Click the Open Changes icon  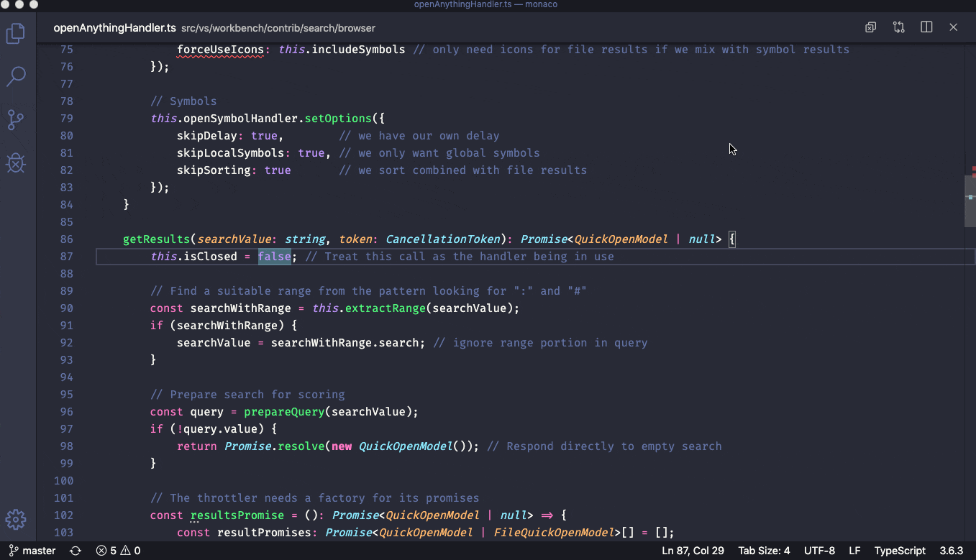click(898, 27)
